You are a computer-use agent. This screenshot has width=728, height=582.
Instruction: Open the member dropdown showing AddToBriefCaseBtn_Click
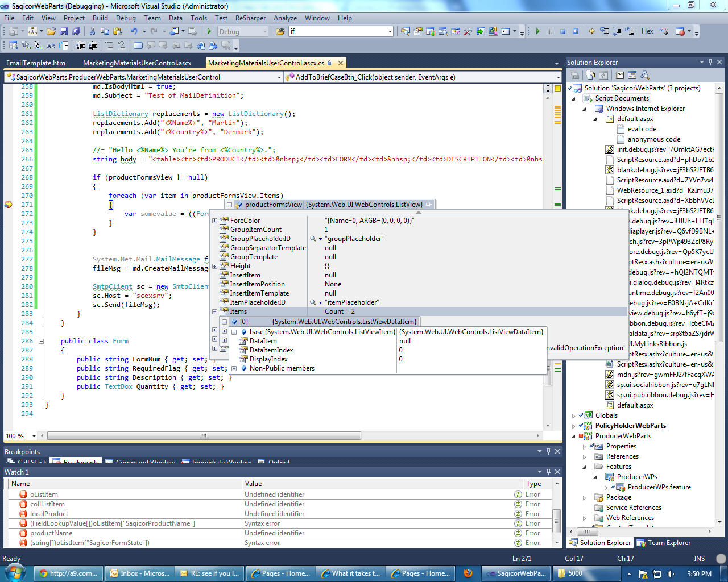[x=558, y=77]
